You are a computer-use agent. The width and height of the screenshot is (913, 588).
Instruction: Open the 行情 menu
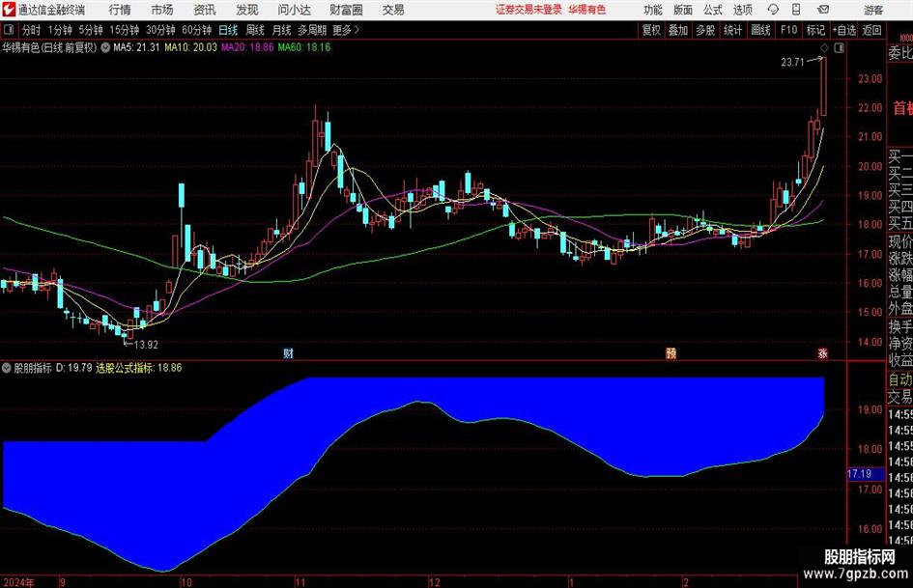(x=120, y=10)
